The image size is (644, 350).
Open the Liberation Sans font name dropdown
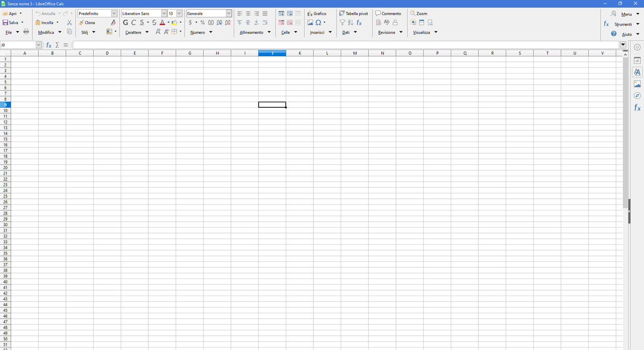click(164, 14)
